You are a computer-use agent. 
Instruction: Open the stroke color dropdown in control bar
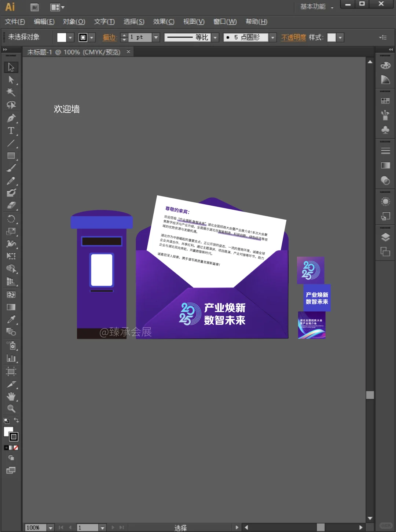(x=92, y=37)
